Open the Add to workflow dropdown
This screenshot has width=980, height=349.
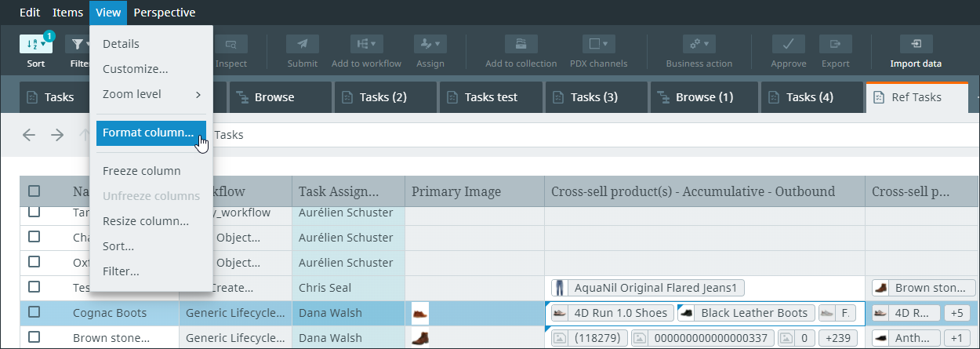click(x=366, y=45)
